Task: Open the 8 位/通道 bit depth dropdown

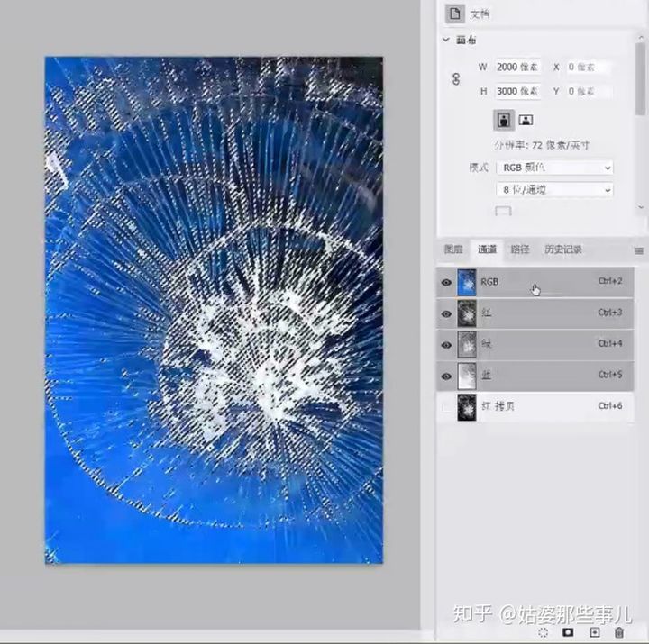Action: coord(554,190)
